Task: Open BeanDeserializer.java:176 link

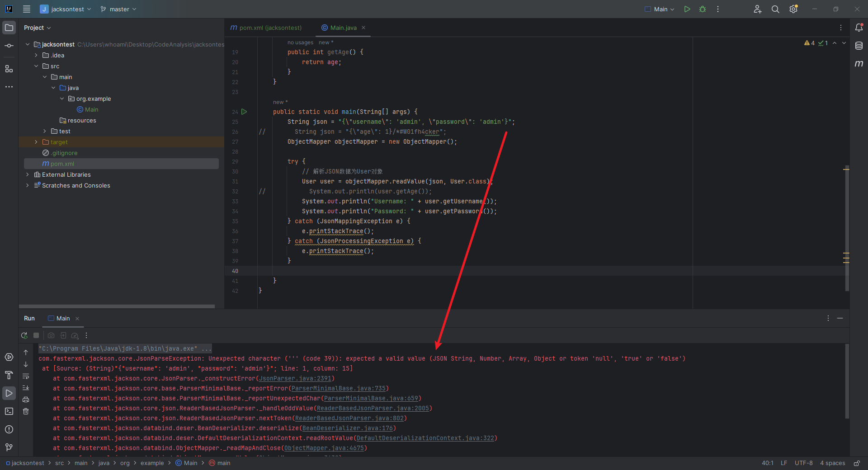Action: click(348, 428)
